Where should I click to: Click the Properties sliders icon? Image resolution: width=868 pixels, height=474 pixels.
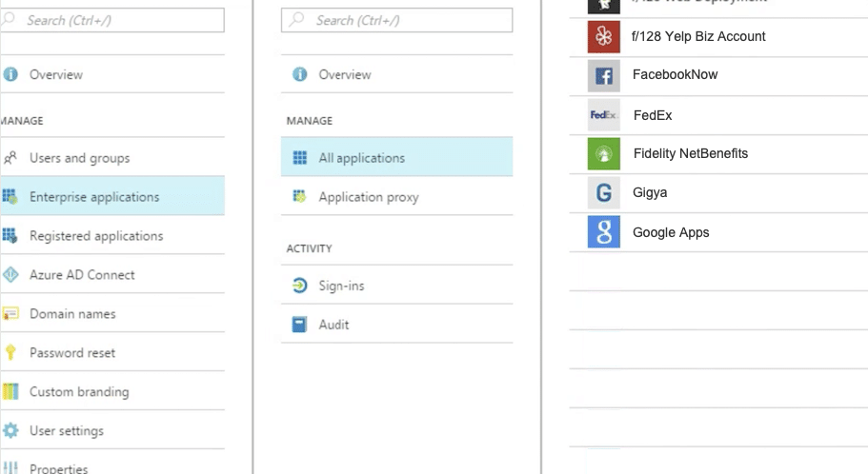click(x=10, y=468)
